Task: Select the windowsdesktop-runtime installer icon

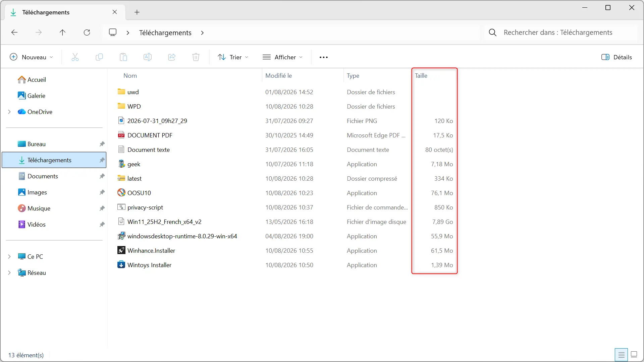Action: (121, 236)
